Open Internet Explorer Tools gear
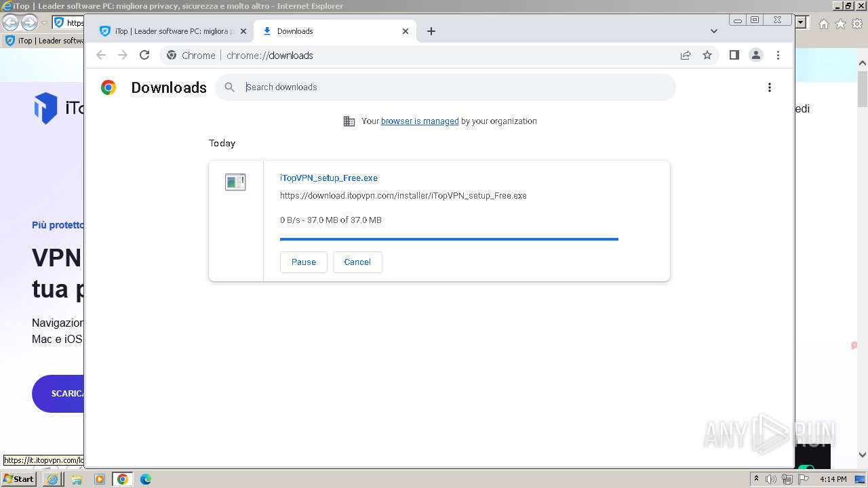The width and height of the screenshot is (868, 488). 856,24
